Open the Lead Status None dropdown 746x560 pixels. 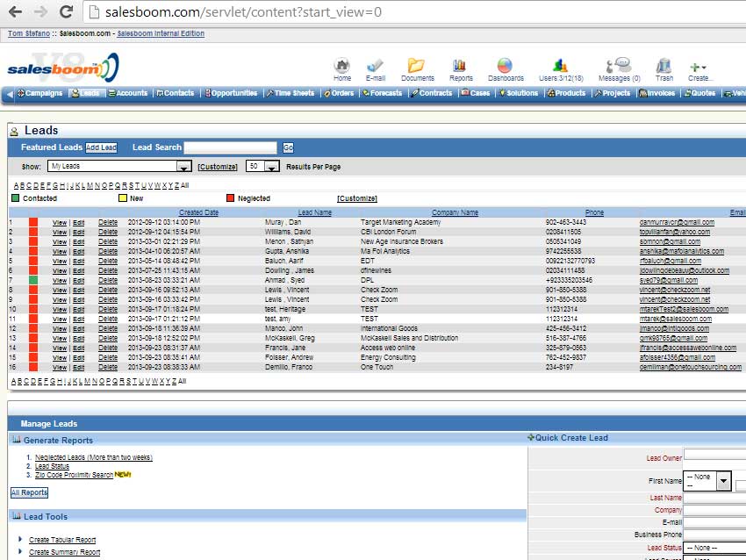click(x=714, y=548)
